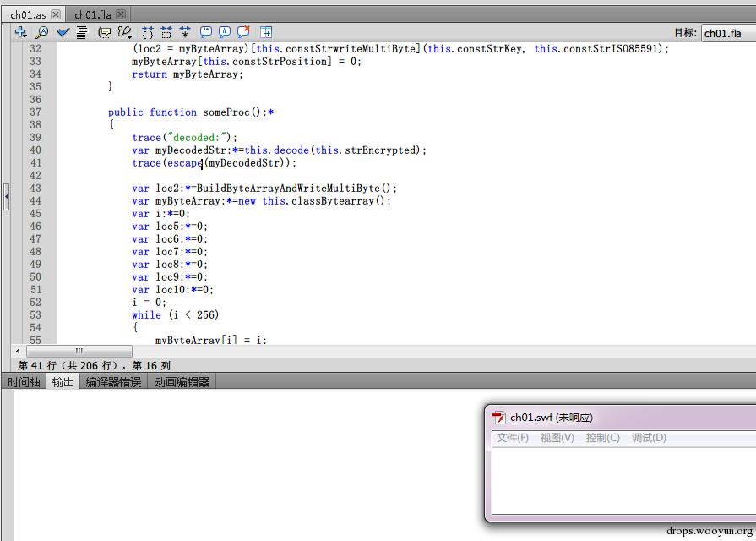Open the Debug Options dropdown
Screen dimensions: 756x541
(125, 32)
